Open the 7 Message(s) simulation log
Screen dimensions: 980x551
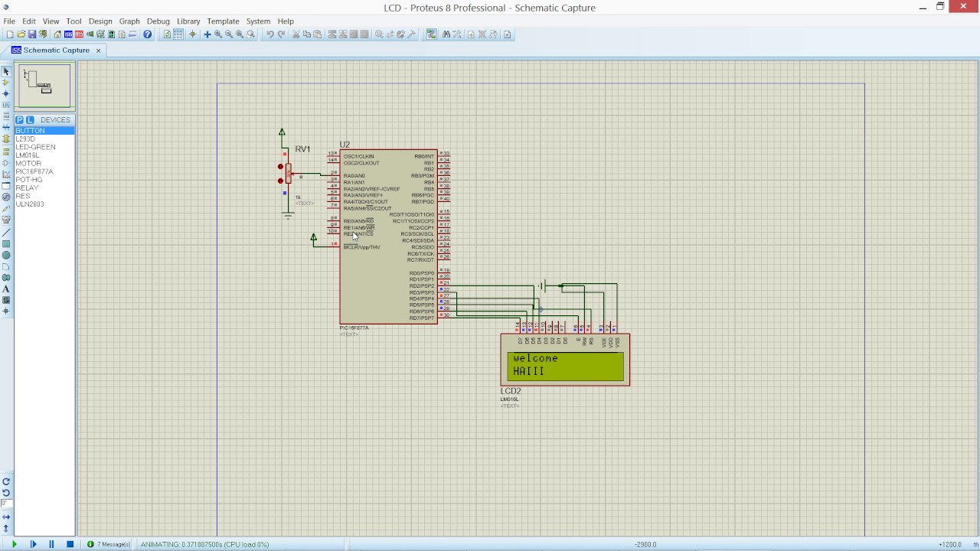click(x=109, y=544)
